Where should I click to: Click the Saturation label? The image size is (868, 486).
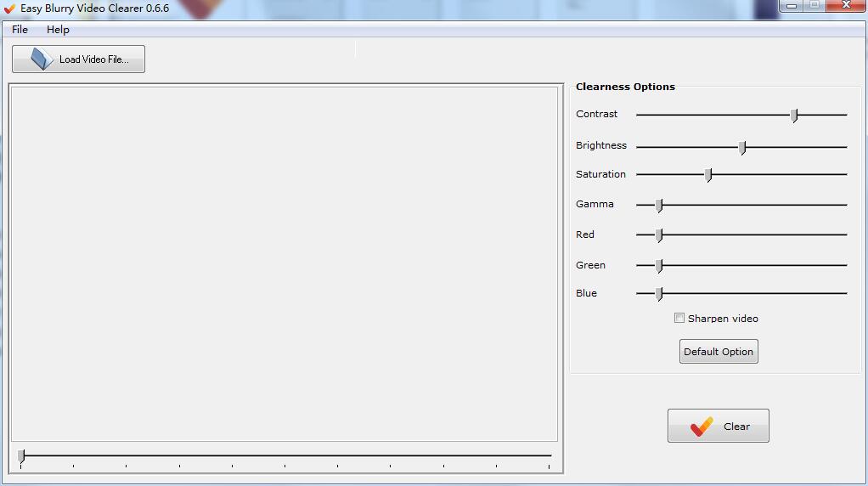click(600, 174)
